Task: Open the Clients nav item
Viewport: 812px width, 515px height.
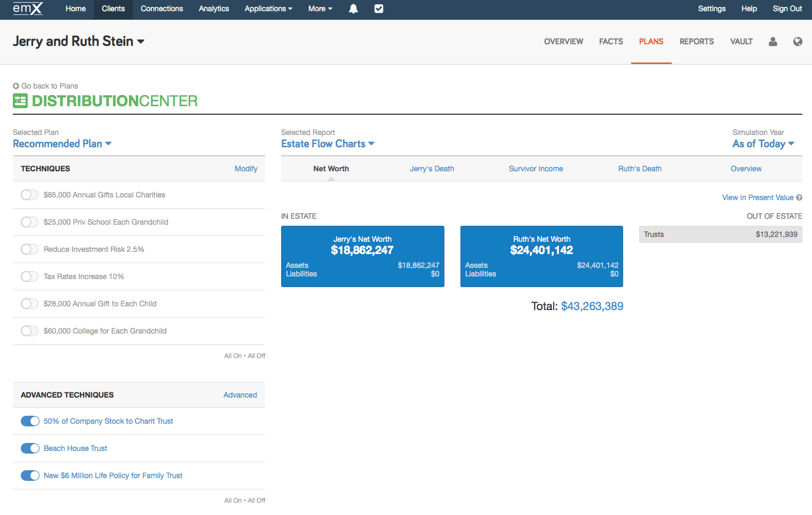Action: (x=113, y=9)
